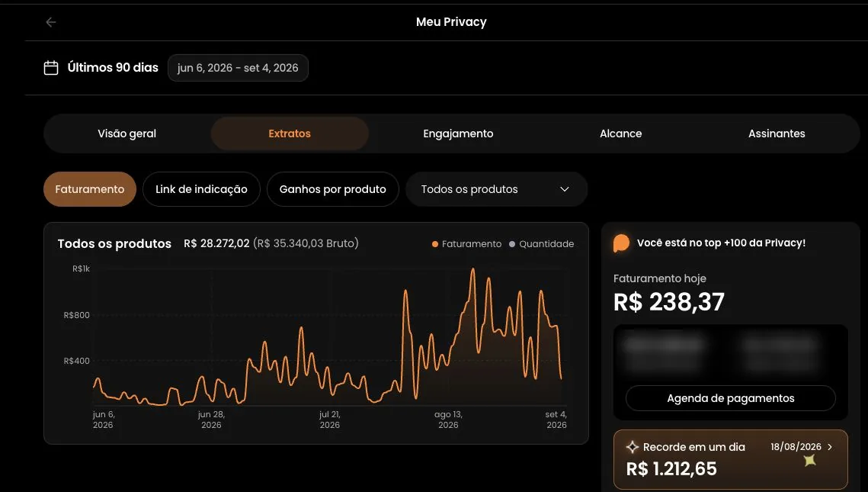
Task: Click the orange Privacy logo icon
Action: coord(621,243)
